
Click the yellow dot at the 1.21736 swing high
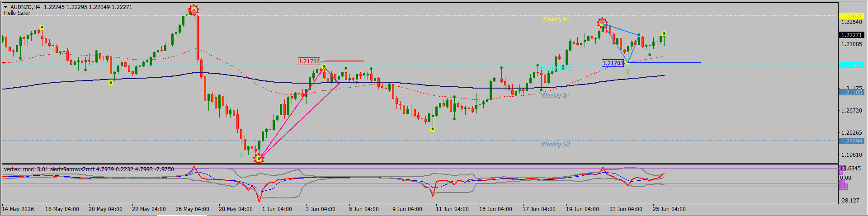324,67
